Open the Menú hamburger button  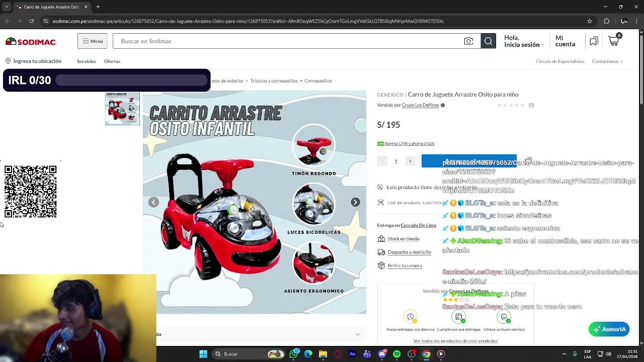[x=92, y=41]
